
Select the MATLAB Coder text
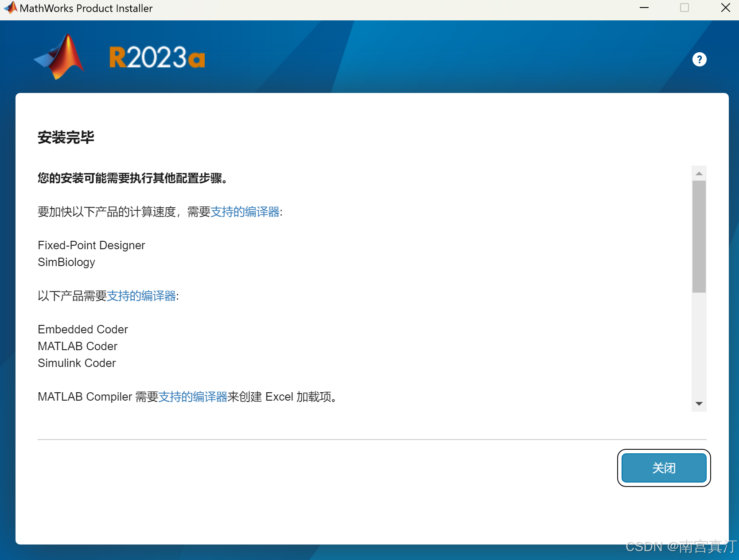tap(78, 346)
